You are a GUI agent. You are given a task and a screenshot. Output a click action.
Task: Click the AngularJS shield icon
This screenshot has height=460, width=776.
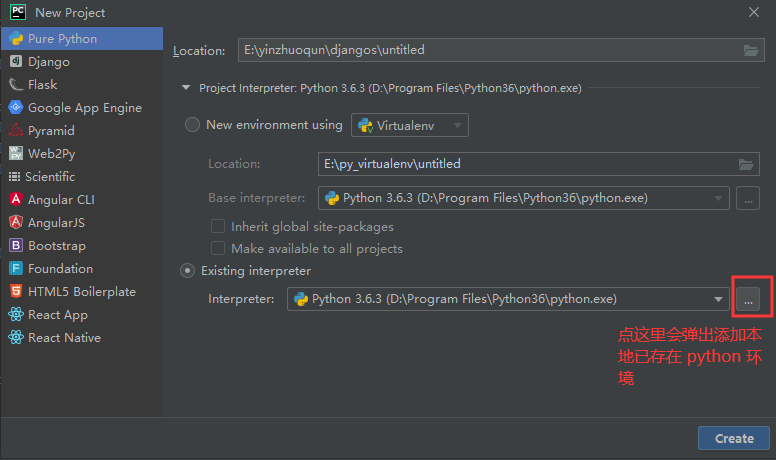[x=16, y=222]
